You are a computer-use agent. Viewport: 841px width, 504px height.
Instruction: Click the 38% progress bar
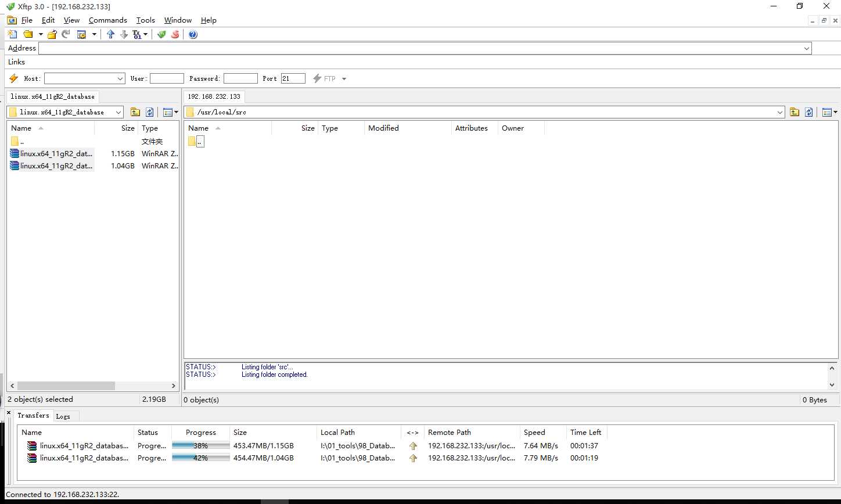tap(201, 446)
